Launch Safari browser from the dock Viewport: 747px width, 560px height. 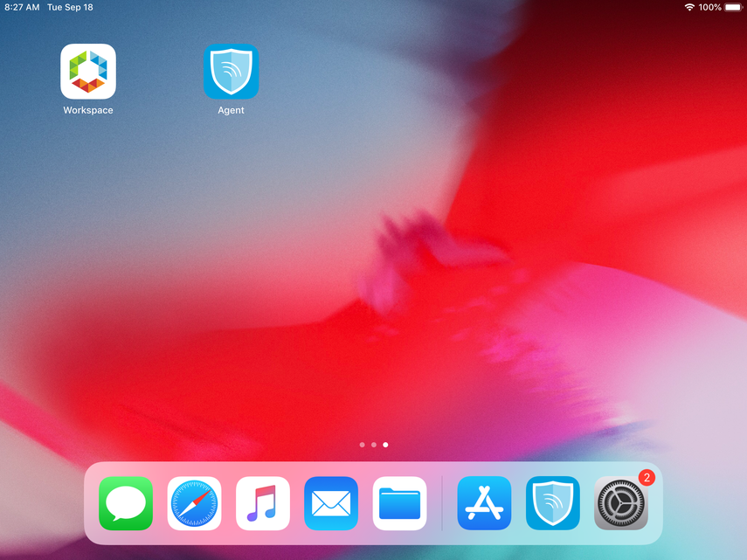194,503
